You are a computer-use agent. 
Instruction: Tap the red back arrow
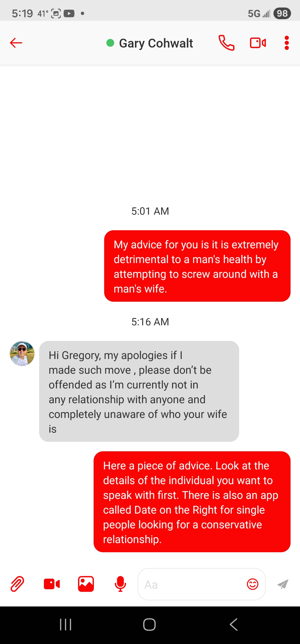pyautogui.click(x=16, y=43)
